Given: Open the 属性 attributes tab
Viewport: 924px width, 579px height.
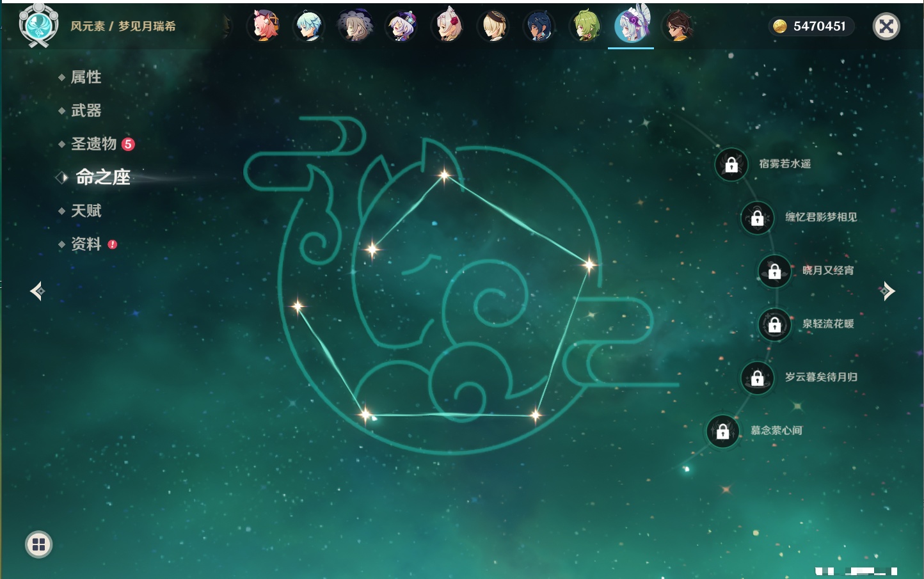Looking at the screenshot, I should pos(86,77).
